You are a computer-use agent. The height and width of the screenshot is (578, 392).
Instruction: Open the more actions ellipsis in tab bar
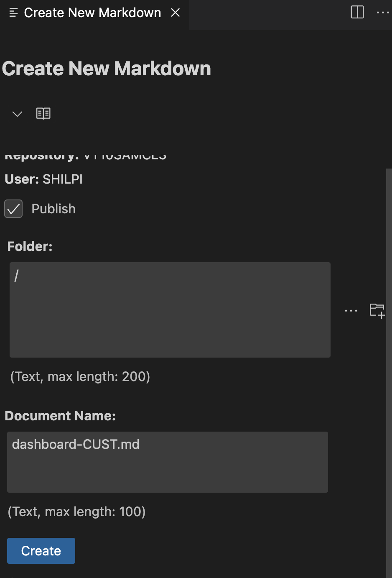coord(382,13)
